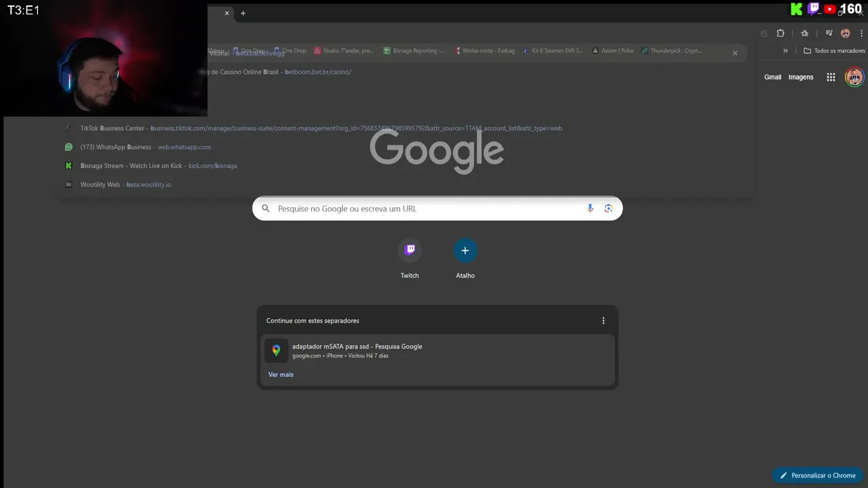Click the Twitch logo in stream overlay
The image size is (868, 488).
pos(813,9)
